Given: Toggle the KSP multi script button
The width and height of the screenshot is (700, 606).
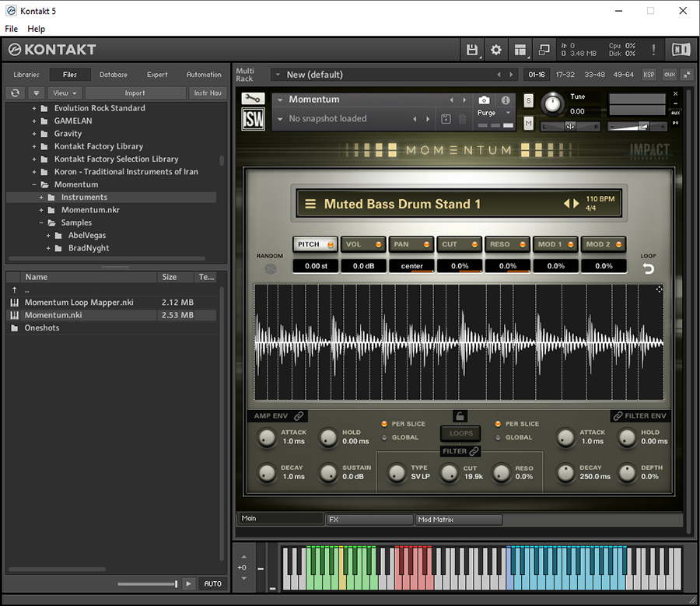Looking at the screenshot, I should pos(649,75).
